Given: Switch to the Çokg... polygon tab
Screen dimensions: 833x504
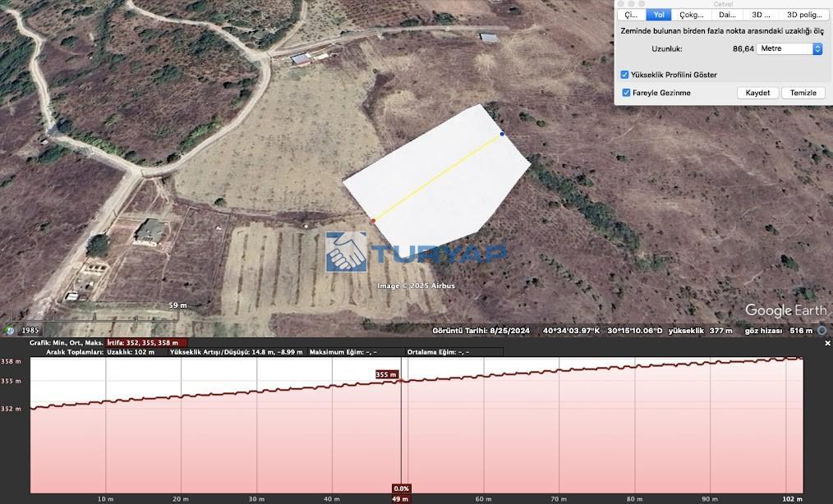Looking at the screenshot, I should [691, 15].
